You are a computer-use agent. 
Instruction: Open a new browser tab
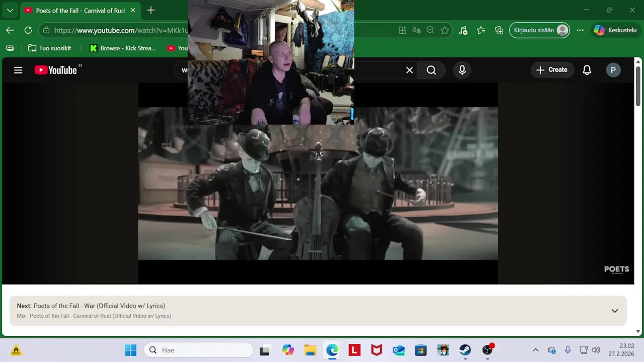pos(151,10)
